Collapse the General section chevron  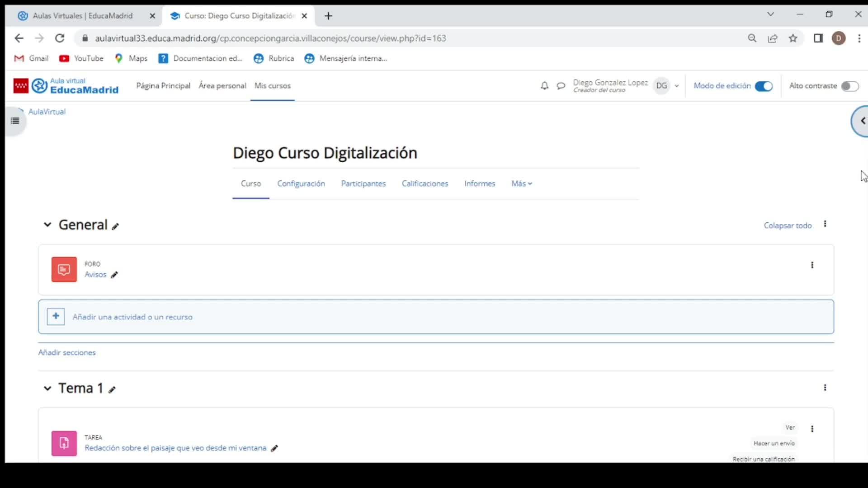coord(47,225)
